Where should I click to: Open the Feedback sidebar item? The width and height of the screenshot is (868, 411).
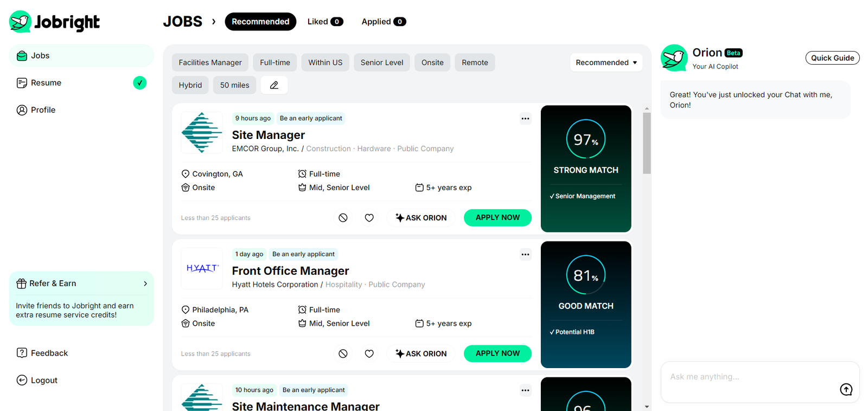81,353
